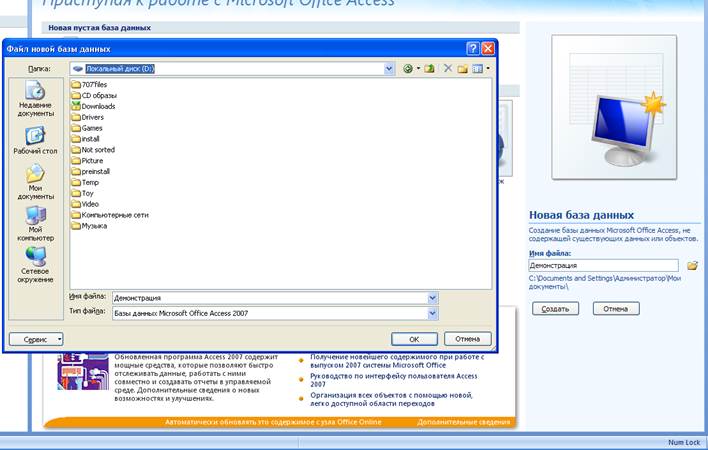The height and width of the screenshot is (450, 708).
Task: Expand the Имя файла dropdown arrow
Action: tap(432, 297)
